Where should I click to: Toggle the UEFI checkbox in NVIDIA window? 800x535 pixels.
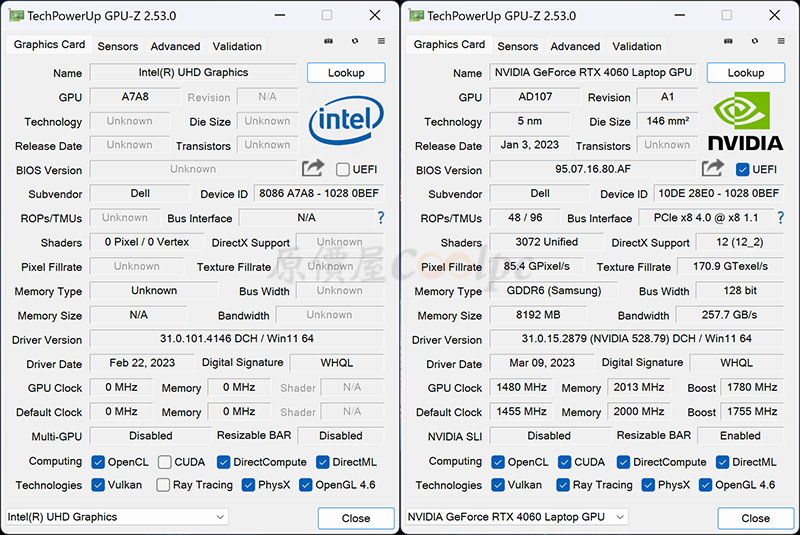pyautogui.click(x=743, y=169)
